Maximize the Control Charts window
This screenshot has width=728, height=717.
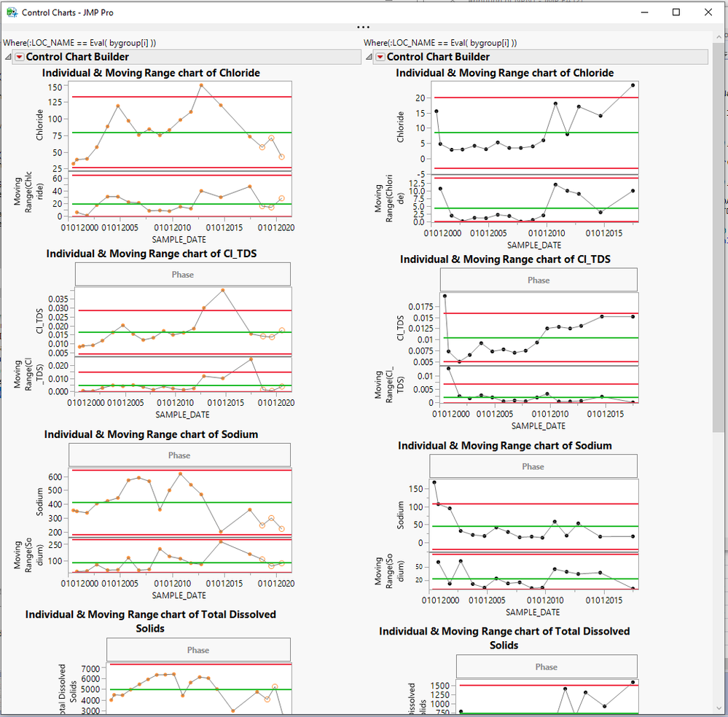(x=676, y=12)
